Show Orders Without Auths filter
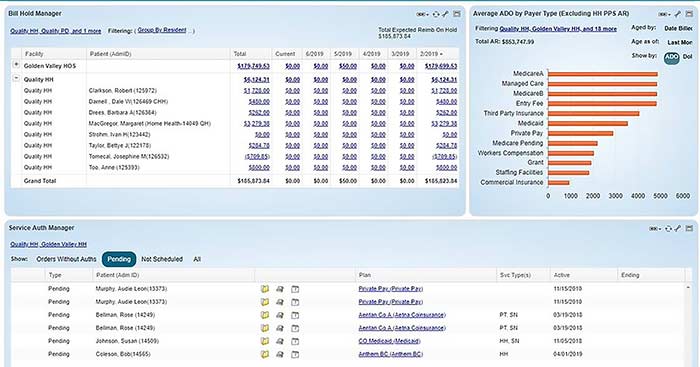 point(67,259)
